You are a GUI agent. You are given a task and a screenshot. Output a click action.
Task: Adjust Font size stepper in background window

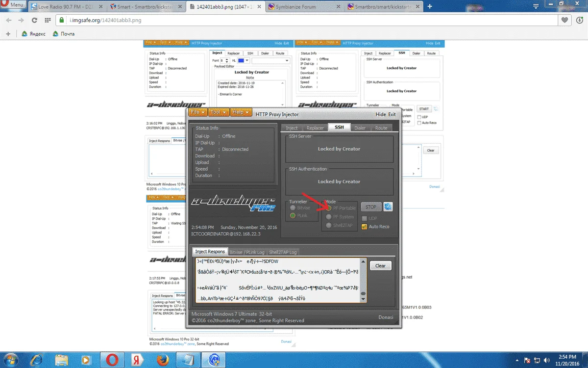pyautogui.click(x=226, y=60)
